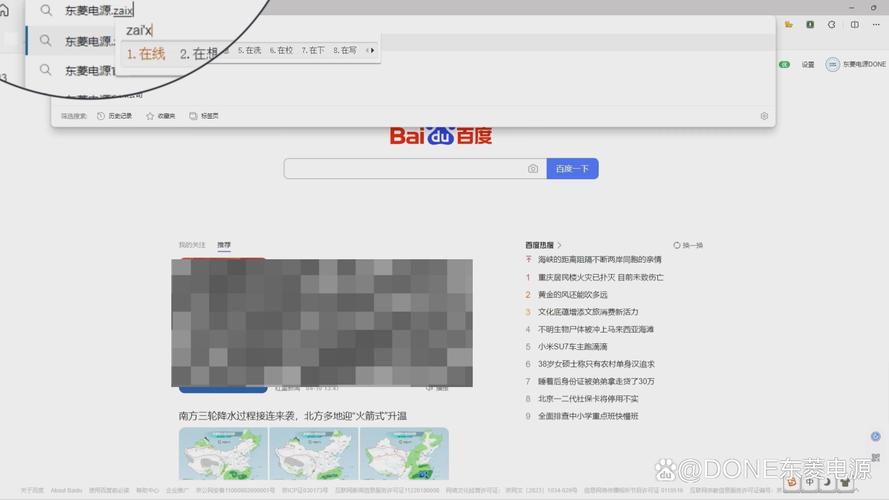Choose IME candidate 7. 在下

coord(313,50)
